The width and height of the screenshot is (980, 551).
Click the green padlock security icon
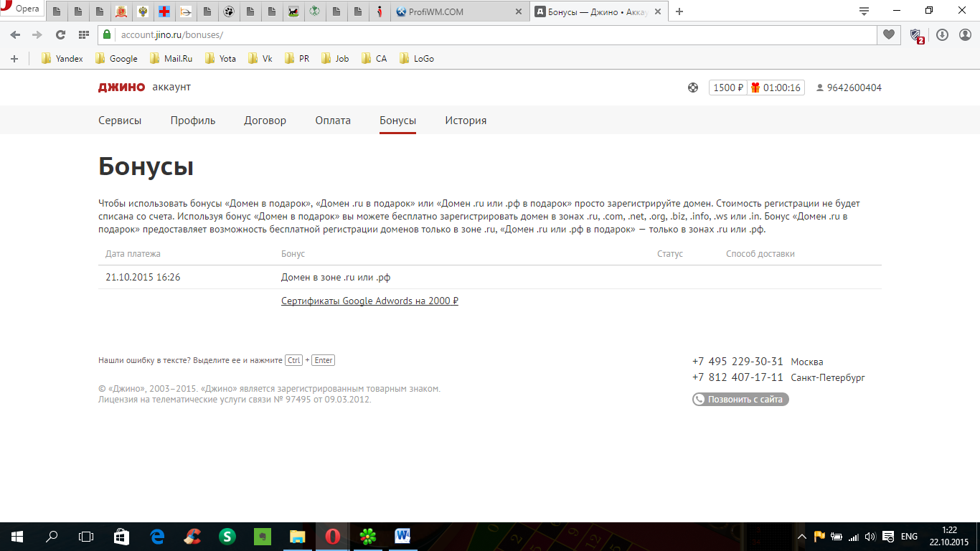point(107,34)
